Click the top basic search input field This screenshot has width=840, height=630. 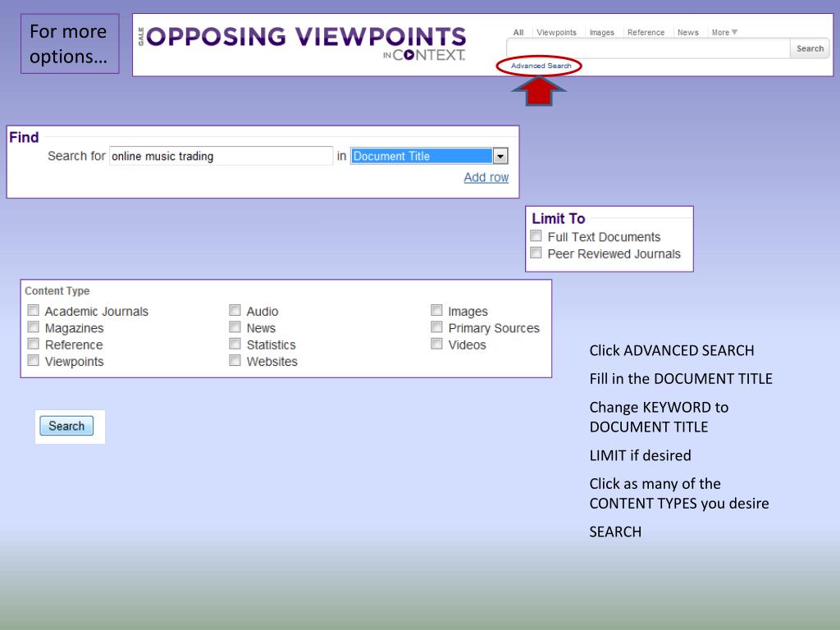(648, 48)
